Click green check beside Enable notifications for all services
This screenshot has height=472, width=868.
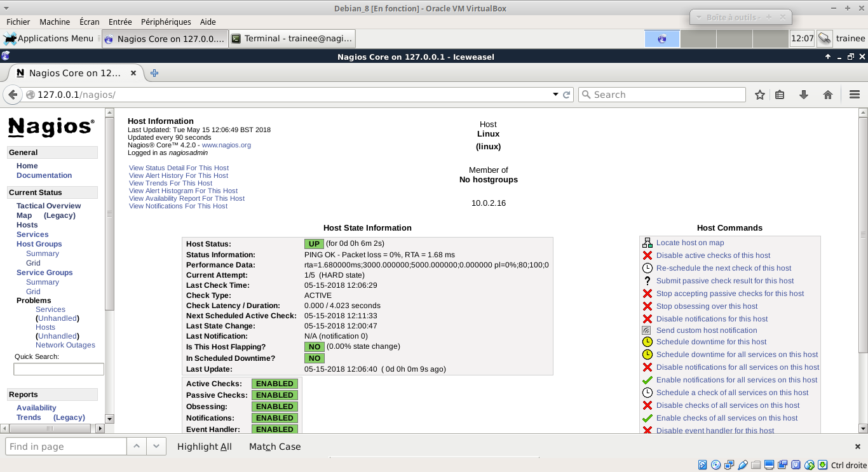point(648,380)
